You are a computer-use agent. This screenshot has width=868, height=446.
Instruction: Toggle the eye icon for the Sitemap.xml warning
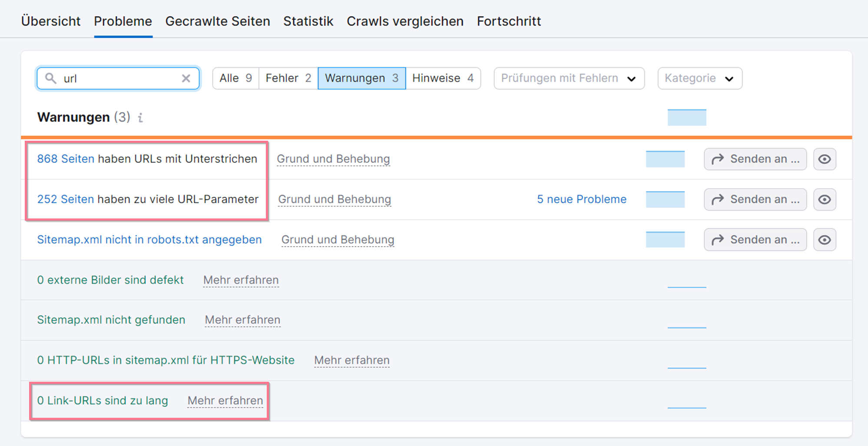pos(825,239)
